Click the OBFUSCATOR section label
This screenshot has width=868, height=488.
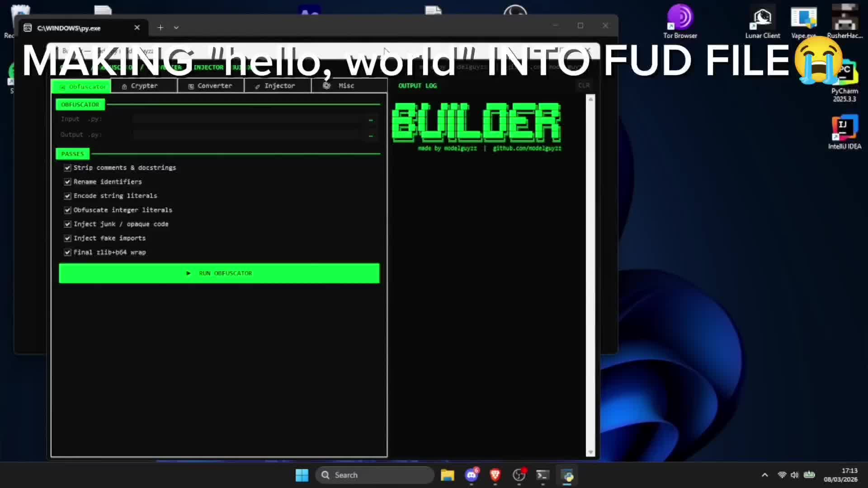click(x=80, y=104)
